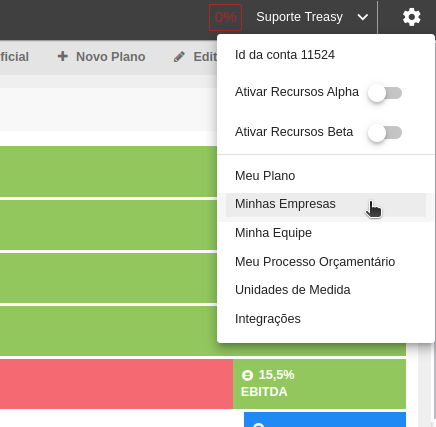Click the EBITDA equals circle icon

[247, 375]
